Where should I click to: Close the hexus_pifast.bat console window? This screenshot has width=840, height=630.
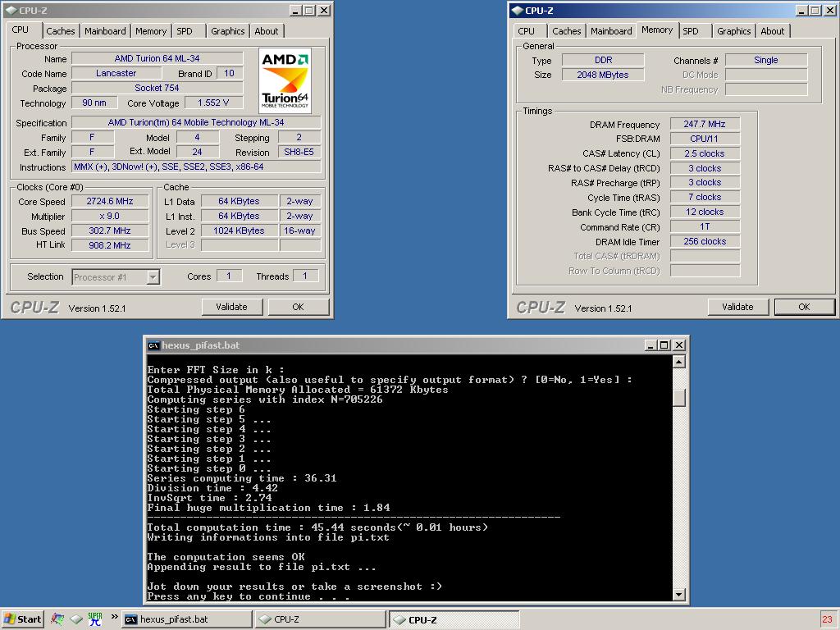[x=679, y=345]
